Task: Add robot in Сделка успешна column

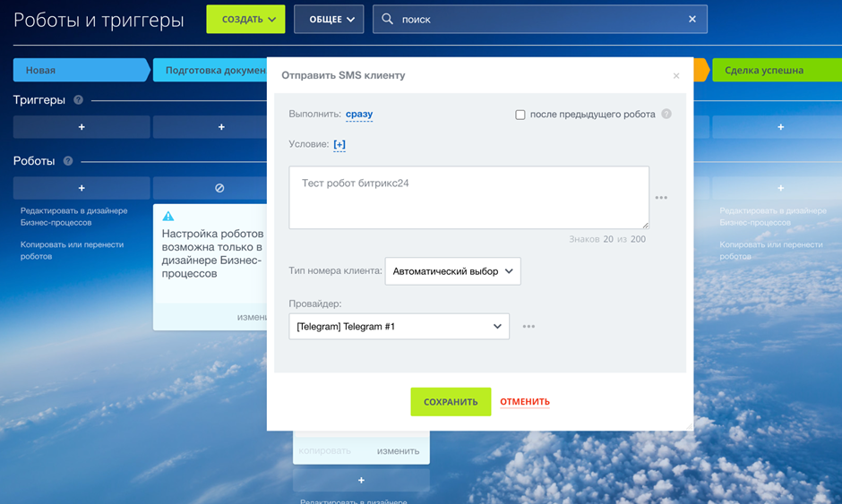Action: 777,188
